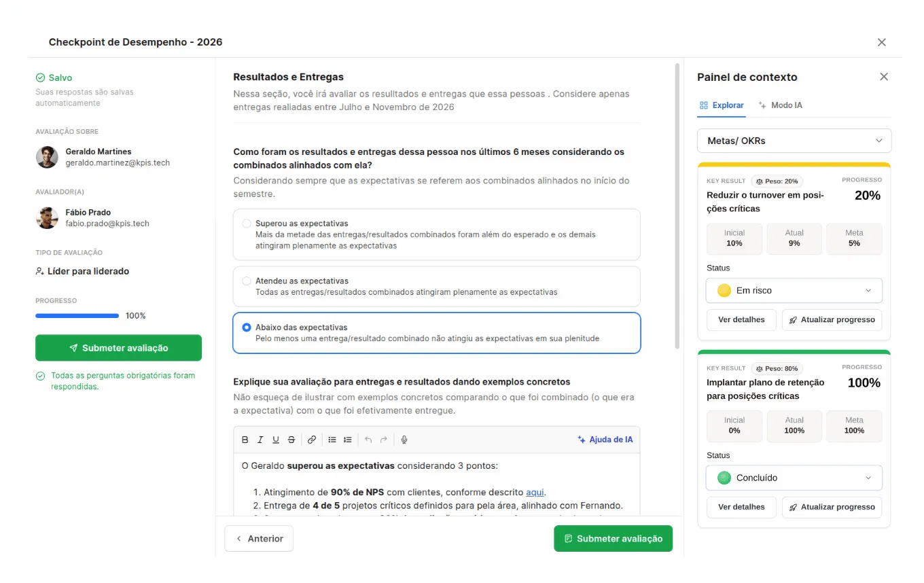Apply bold formatting in the editor toolbar
Image resolution: width=924 pixels, height=583 pixels.
[245, 440]
